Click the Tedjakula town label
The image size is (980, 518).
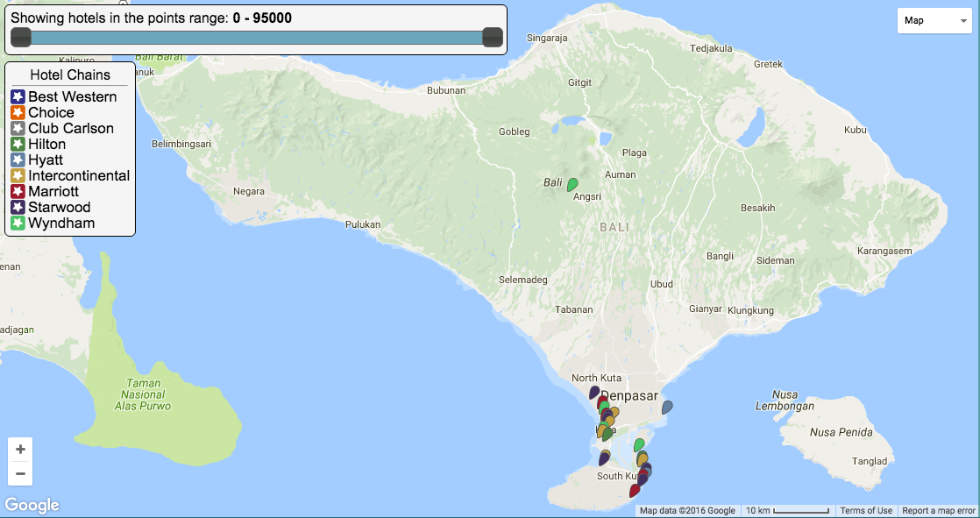(x=711, y=48)
